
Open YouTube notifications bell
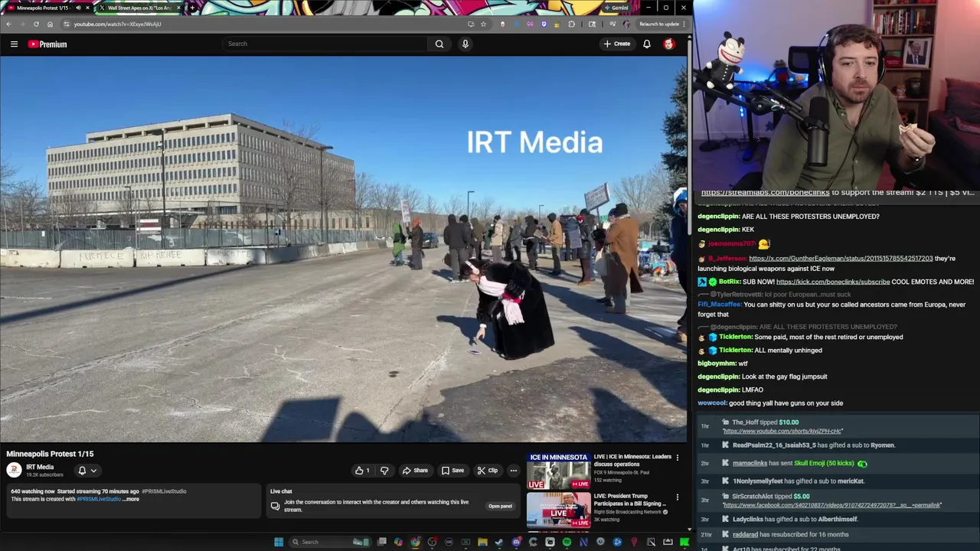tap(647, 44)
